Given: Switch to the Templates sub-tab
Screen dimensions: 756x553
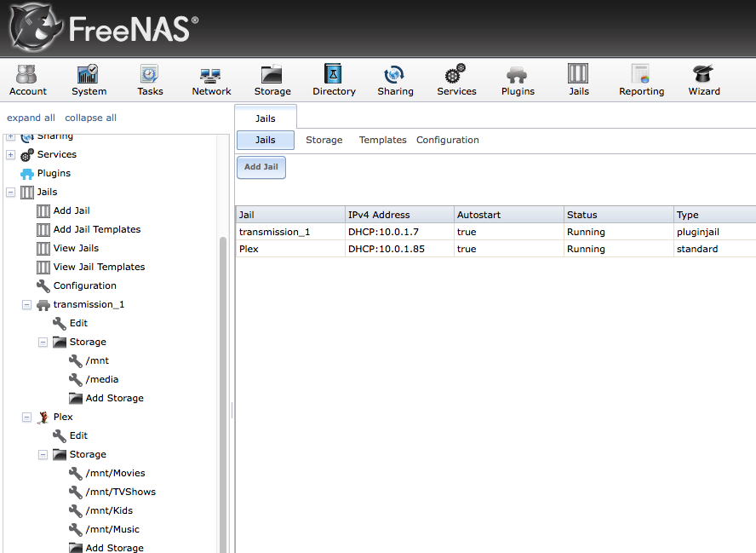Looking at the screenshot, I should (x=382, y=140).
